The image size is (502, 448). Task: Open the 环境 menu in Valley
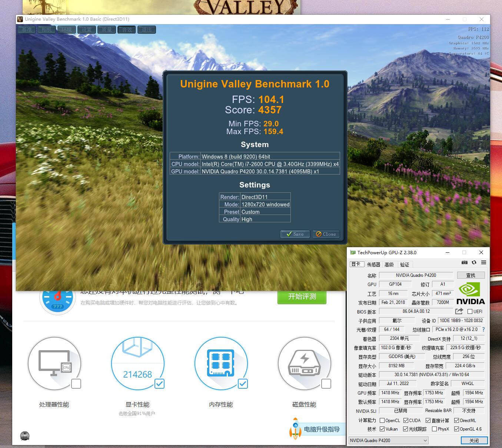(67, 30)
